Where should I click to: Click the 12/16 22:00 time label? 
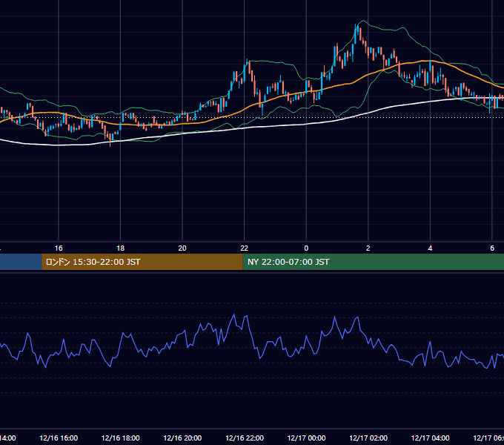coord(245,438)
